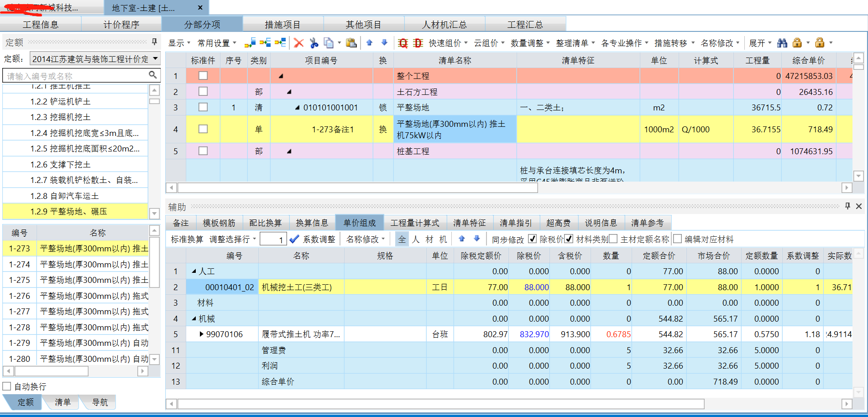Viewport: 868px width, 417px height.
Task: Close the 辅助 panel
Action: [x=859, y=206]
